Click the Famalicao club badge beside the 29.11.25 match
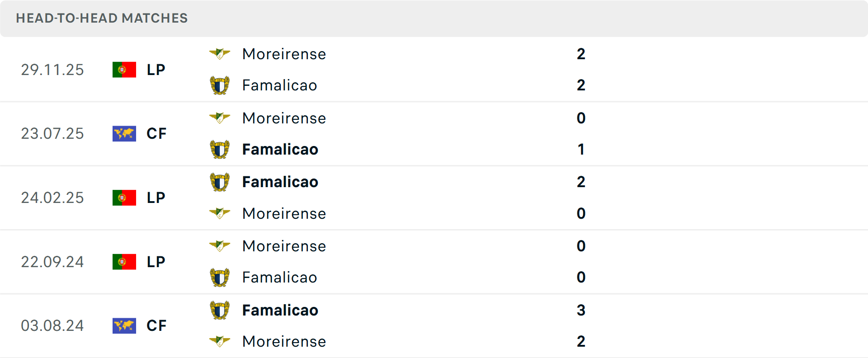The width and height of the screenshot is (868, 358). point(220,85)
